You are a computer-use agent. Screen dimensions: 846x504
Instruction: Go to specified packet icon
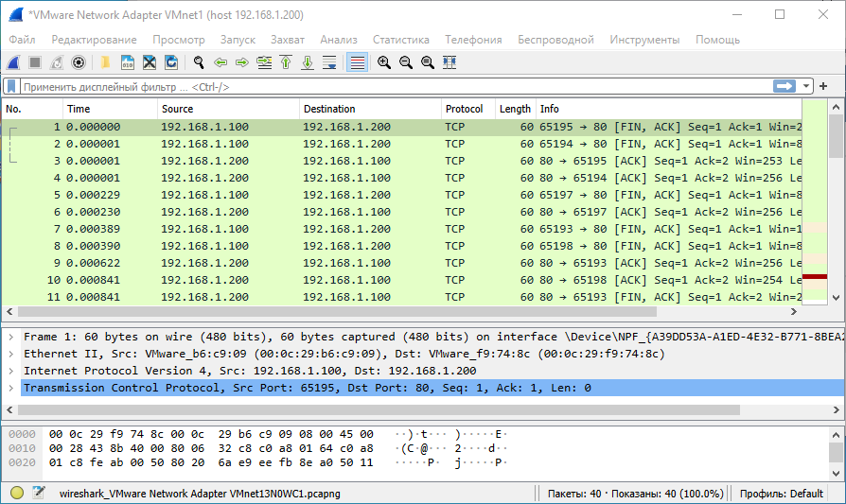(264, 62)
